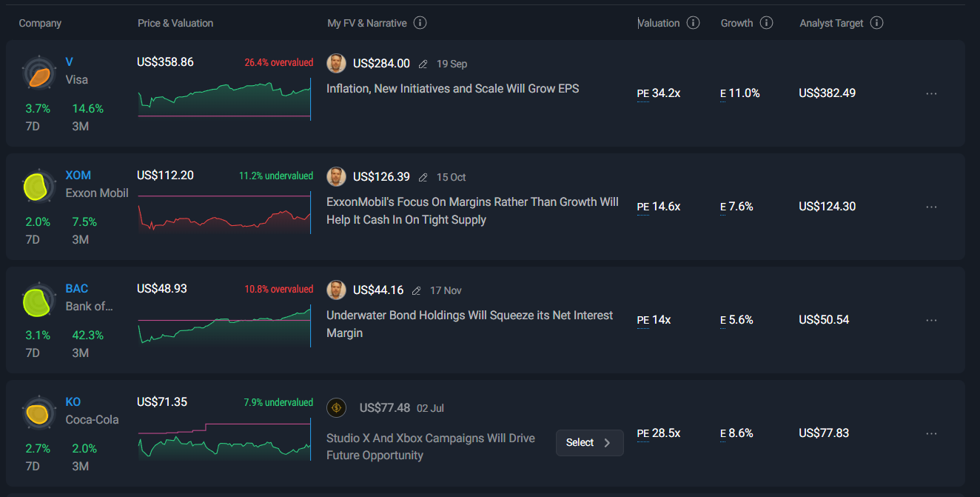The width and height of the screenshot is (980, 497).
Task: Open Studio X And Xbox Campaigns narrative
Action: (x=431, y=447)
